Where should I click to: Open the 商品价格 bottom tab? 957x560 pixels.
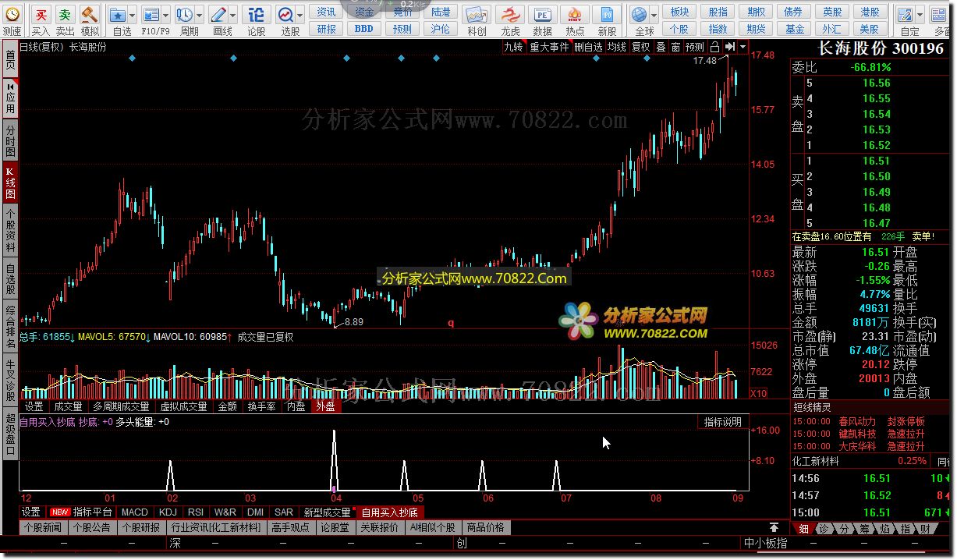(484, 527)
